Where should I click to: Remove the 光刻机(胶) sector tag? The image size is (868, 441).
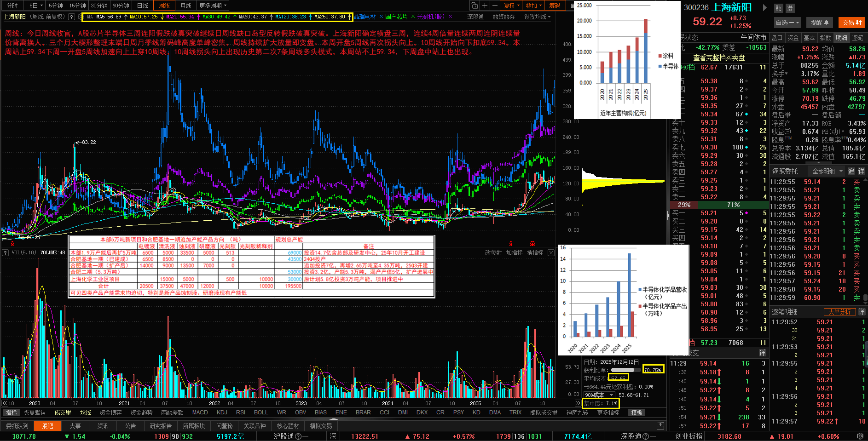tap(450, 17)
